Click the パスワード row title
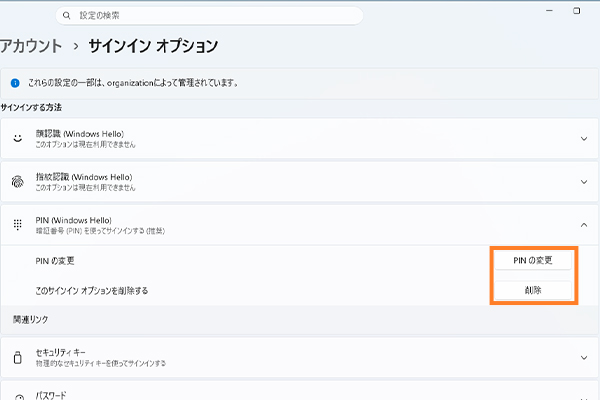 click(51, 395)
